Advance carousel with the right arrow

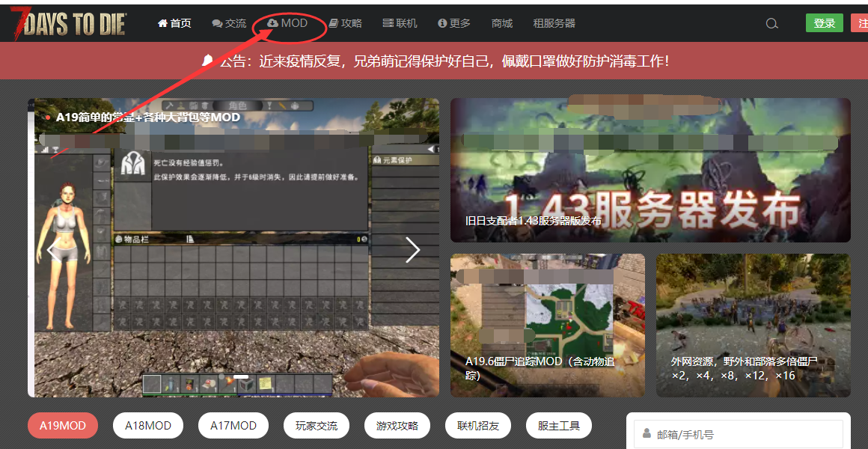413,250
